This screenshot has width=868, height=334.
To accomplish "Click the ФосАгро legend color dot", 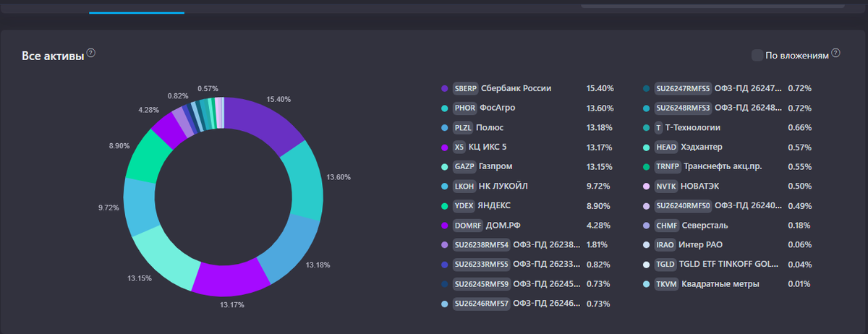I will (x=444, y=108).
